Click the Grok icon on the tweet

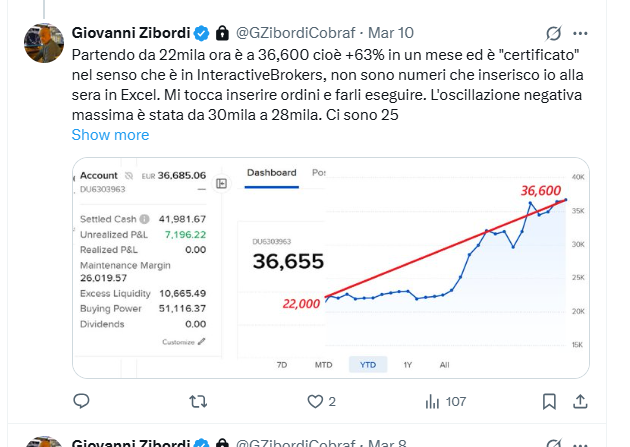pyautogui.click(x=551, y=35)
